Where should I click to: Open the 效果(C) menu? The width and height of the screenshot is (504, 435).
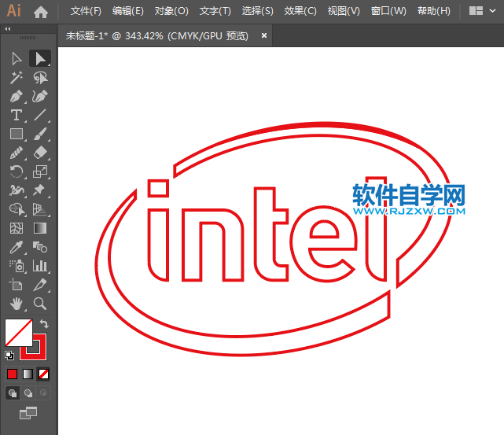point(300,11)
